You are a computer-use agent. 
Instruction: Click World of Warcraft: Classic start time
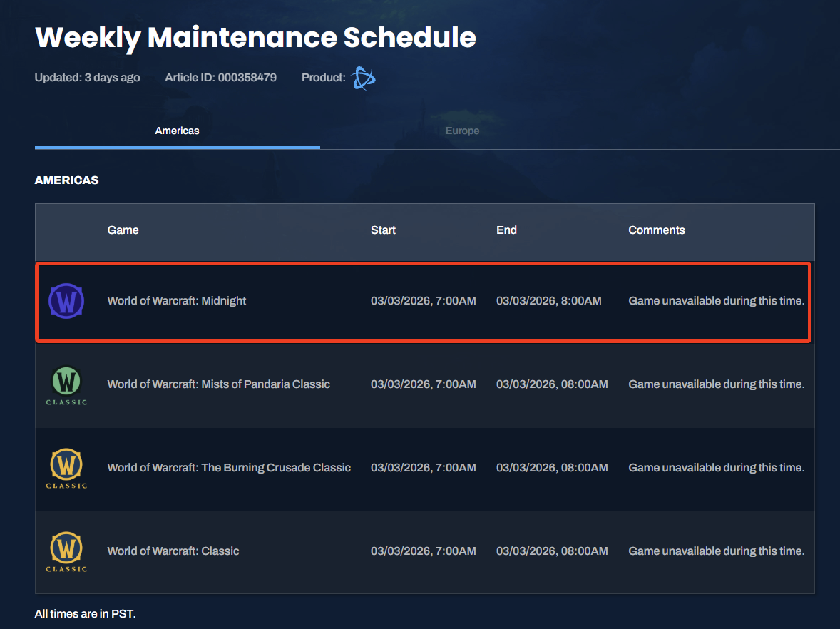(x=424, y=551)
